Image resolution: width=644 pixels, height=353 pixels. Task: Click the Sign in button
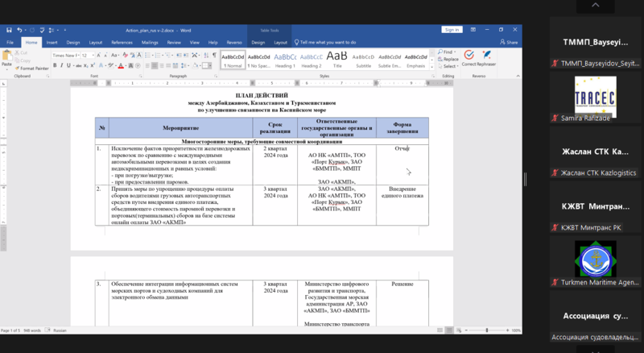point(452,30)
